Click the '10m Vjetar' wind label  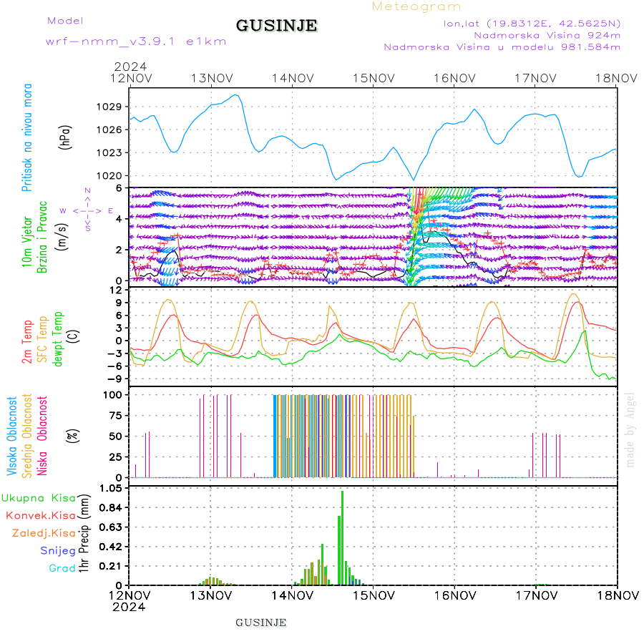pyautogui.click(x=26, y=242)
